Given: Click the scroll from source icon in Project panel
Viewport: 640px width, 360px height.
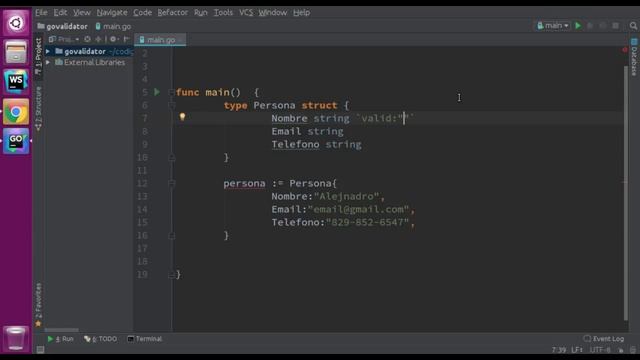Looking at the screenshot, I should 87,39.
